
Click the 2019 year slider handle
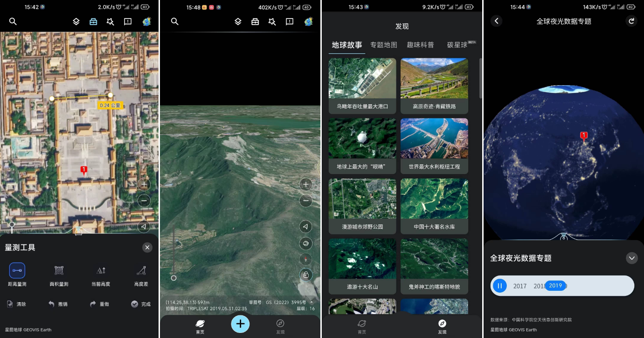555,286
